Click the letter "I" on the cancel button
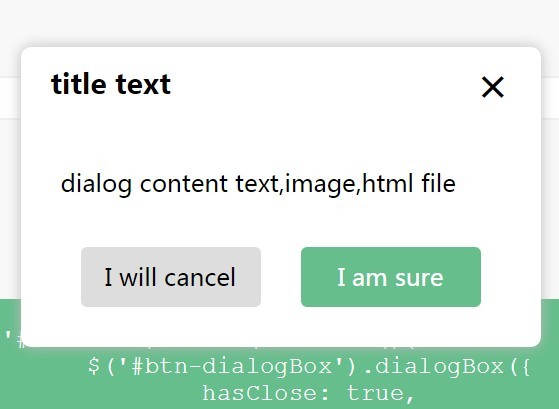This screenshot has height=409, width=559. pos(108,277)
